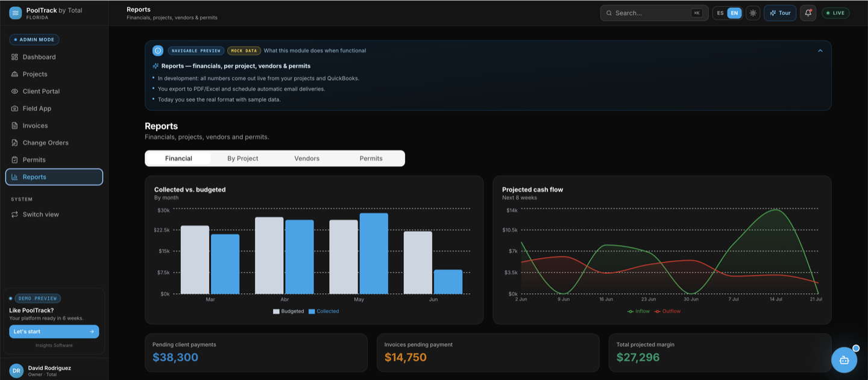Open Invoices menu item
The image size is (868, 380).
[x=54, y=126]
